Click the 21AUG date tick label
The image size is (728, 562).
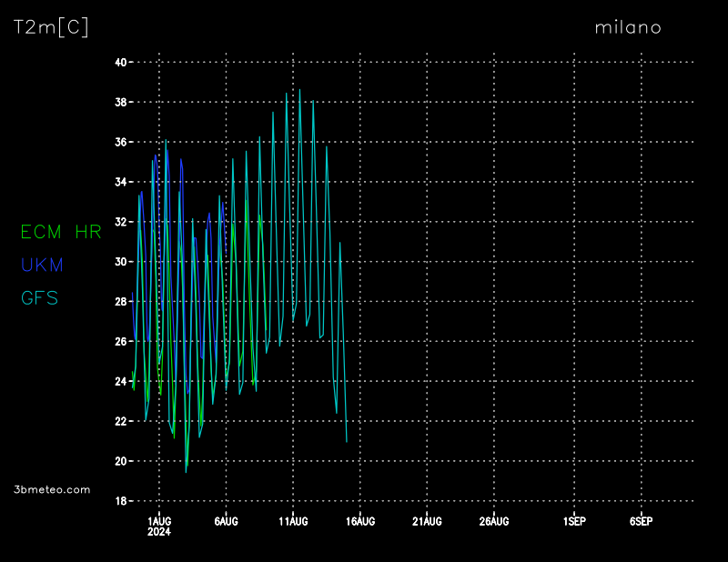pyautogui.click(x=427, y=521)
